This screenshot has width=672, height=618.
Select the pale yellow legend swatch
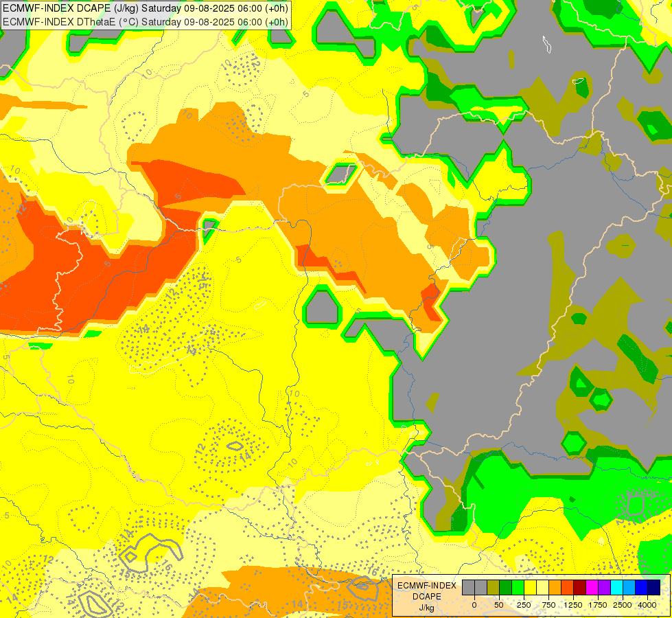543,588
